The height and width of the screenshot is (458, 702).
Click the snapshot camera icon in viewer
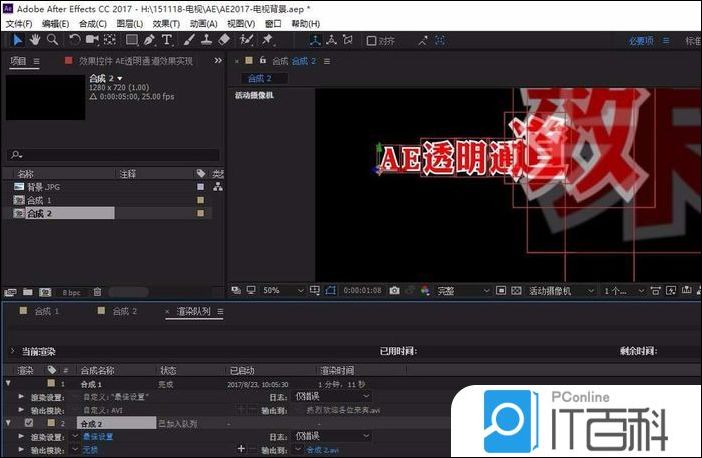pyautogui.click(x=395, y=290)
